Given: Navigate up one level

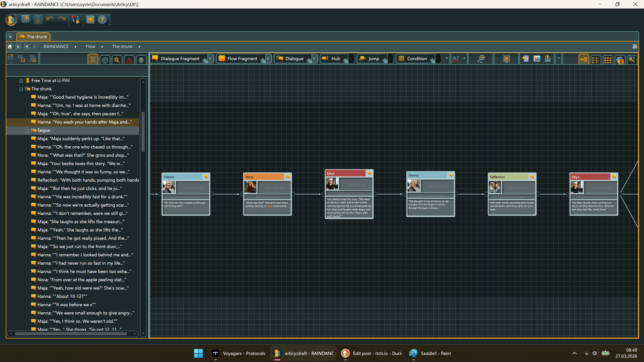Looking at the screenshot, I should pos(18,47).
